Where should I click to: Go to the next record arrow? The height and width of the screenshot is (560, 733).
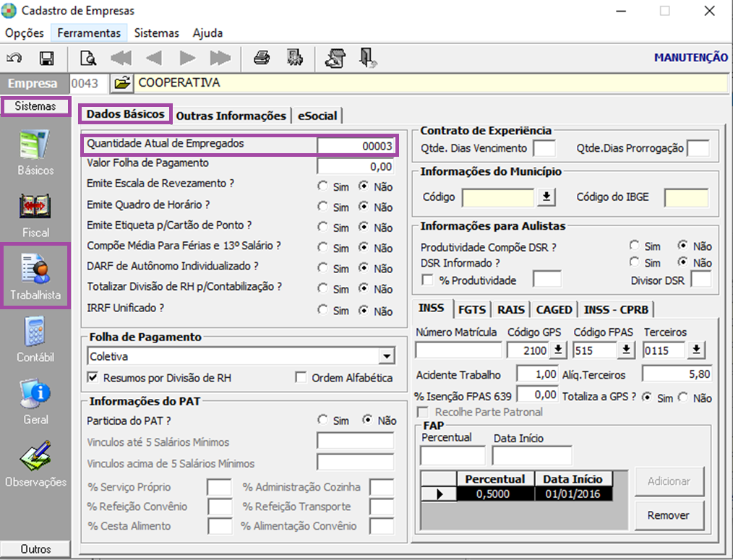[x=187, y=58]
